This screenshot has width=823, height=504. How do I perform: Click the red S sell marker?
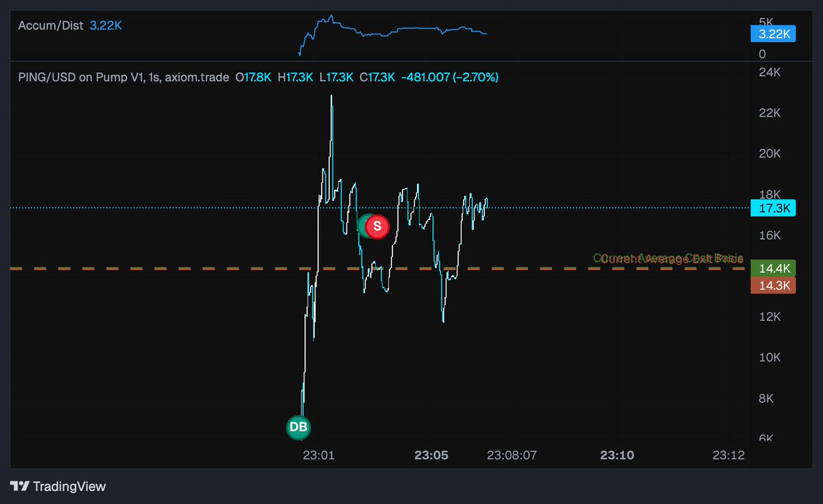point(377,226)
